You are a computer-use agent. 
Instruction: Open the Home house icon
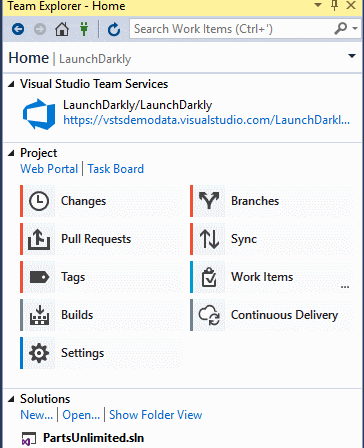(x=62, y=29)
